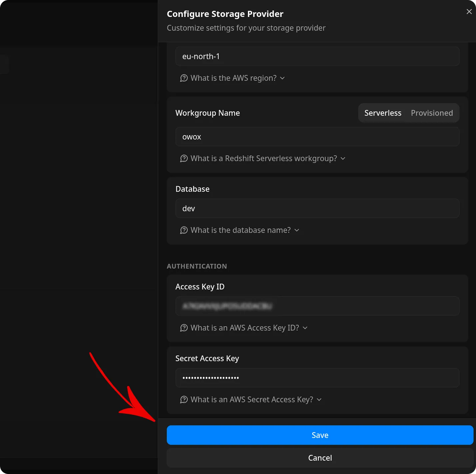
Task: Expand the Redshift Serverless workgroup explanation
Action: click(x=343, y=159)
